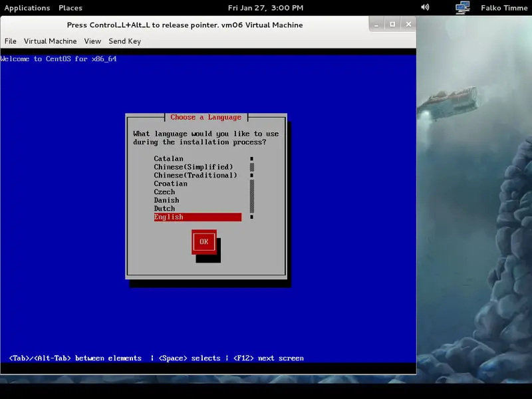The height and width of the screenshot is (399, 532).
Task: Click the volume speaker icon
Action: tap(425, 7)
